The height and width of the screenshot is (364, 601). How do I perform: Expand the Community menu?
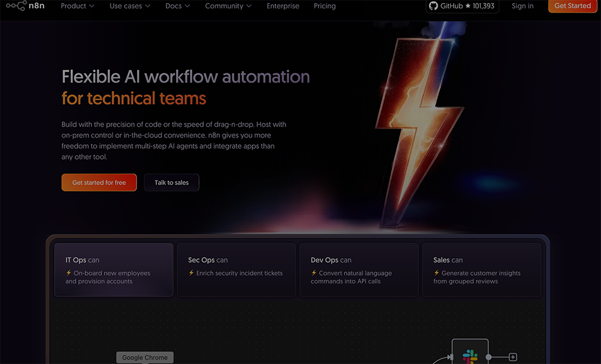[x=228, y=6]
